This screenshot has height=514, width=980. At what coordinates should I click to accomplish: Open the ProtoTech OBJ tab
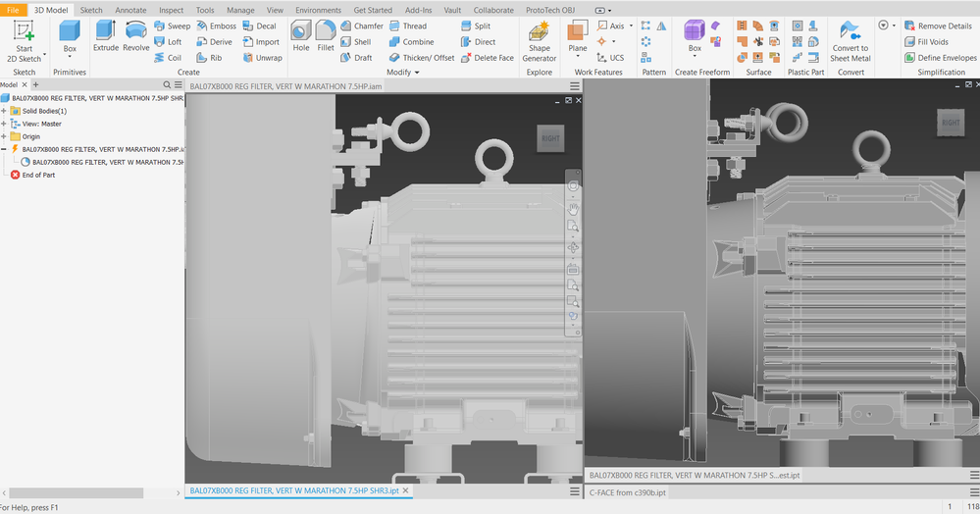(x=550, y=10)
